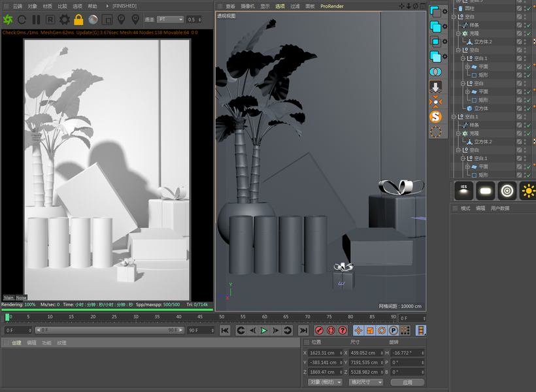Screen dimensions: 536x392
Task: Open the 对象 (相对) coordinate dropdown
Action: tap(325, 382)
